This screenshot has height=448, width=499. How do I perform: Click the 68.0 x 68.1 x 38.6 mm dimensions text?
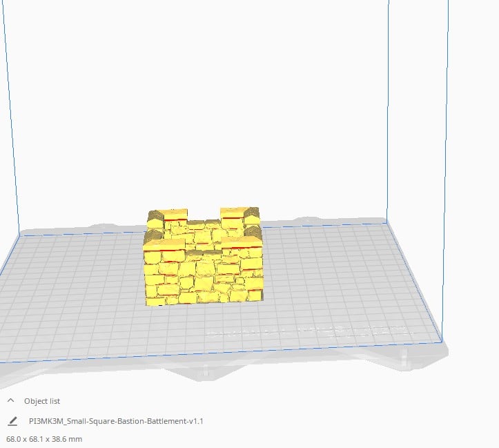[x=44, y=439]
